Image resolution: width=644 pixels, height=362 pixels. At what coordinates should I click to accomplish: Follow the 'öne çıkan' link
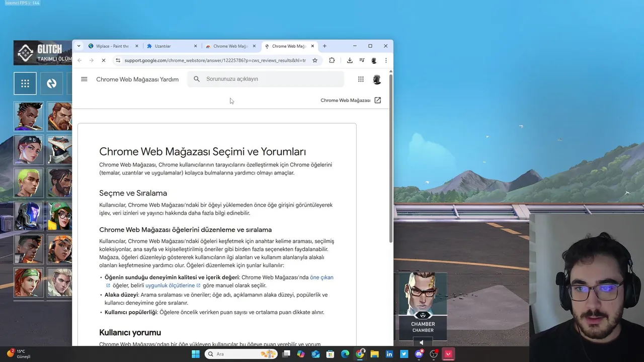click(x=321, y=278)
